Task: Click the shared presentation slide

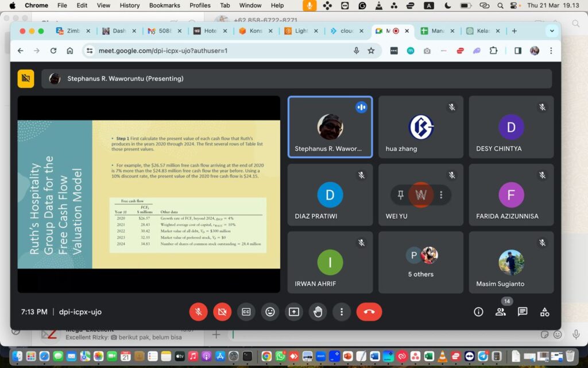Action: [149, 194]
